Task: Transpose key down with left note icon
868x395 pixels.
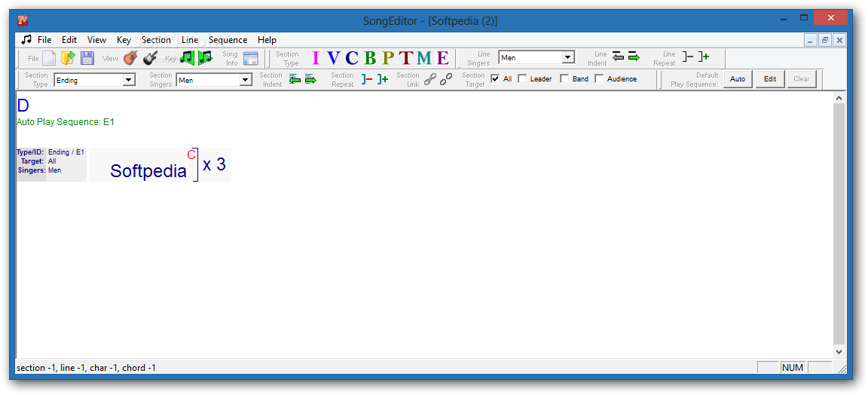Action: [x=188, y=57]
